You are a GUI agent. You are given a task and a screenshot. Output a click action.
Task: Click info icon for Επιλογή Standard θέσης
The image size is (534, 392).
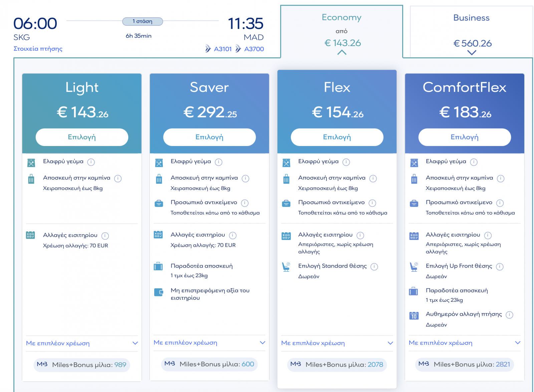[x=374, y=266]
